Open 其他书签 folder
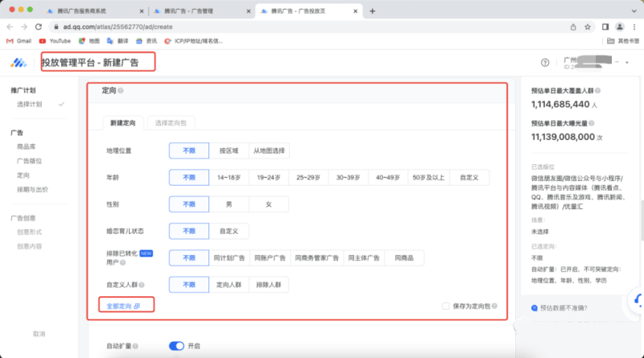Screen dimensions: 644x358 (623, 41)
